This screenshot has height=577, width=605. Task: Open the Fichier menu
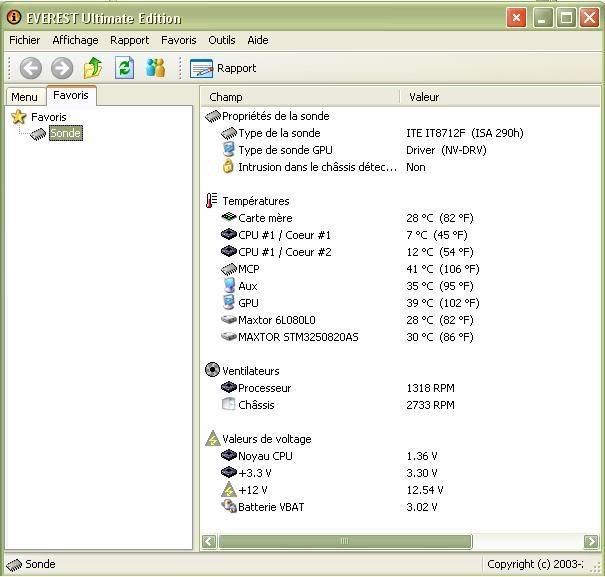[x=25, y=40]
